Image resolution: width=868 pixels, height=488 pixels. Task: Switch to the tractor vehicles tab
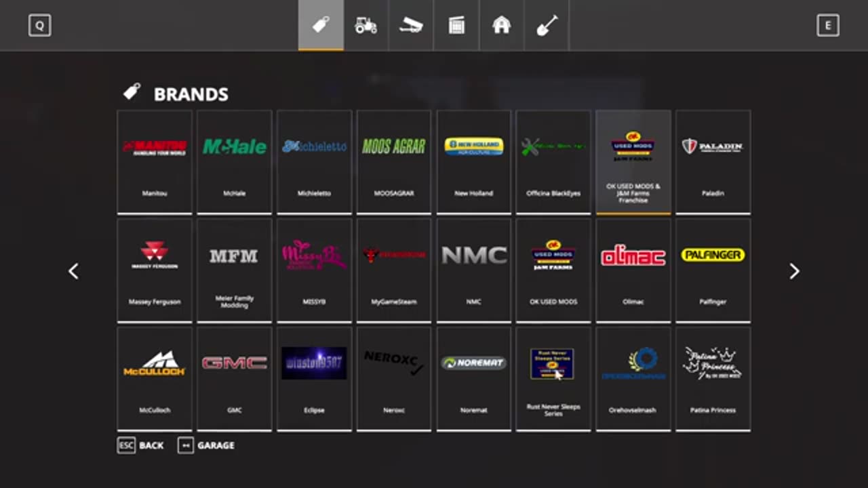click(x=366, y=25)
